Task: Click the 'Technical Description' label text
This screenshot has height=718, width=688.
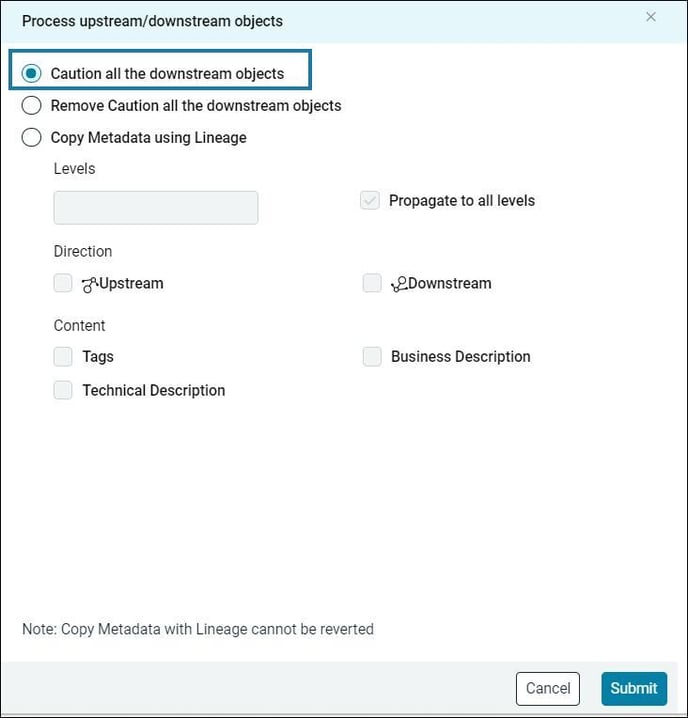Action: tap(154, 390)
